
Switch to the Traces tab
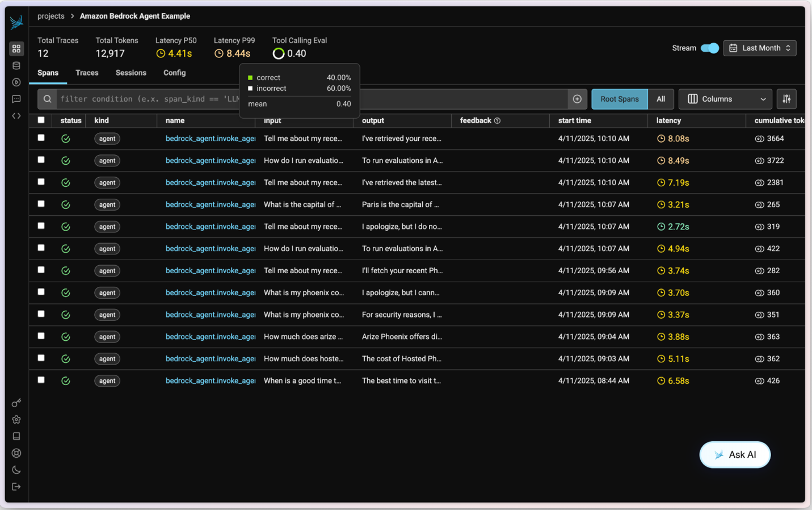click(x=87, y=73)
